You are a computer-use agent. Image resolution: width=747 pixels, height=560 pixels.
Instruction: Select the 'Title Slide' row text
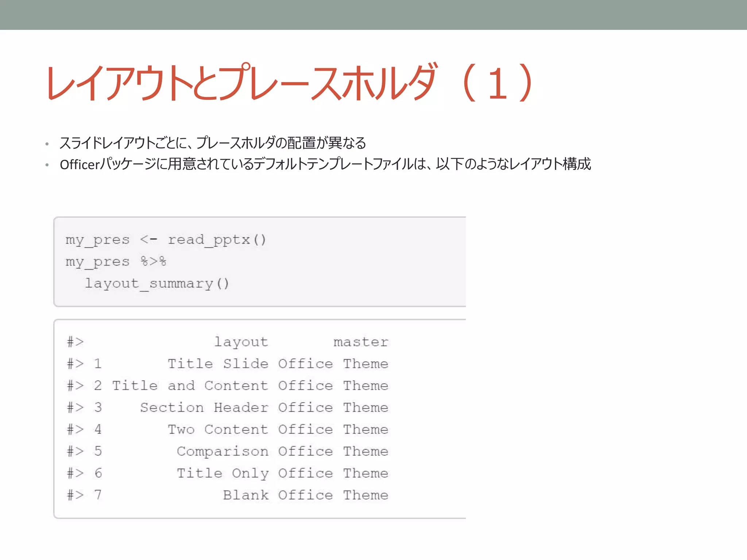coord(218,364)
